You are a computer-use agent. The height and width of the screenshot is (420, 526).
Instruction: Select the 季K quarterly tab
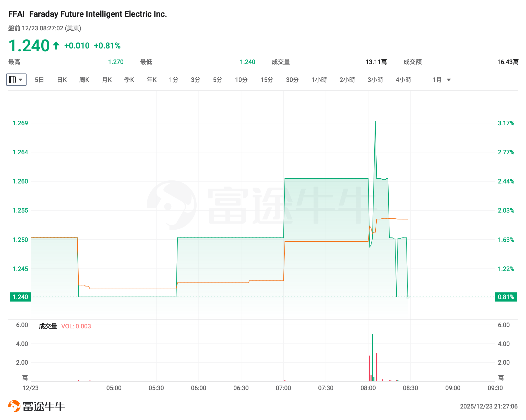tap(129, 80)
